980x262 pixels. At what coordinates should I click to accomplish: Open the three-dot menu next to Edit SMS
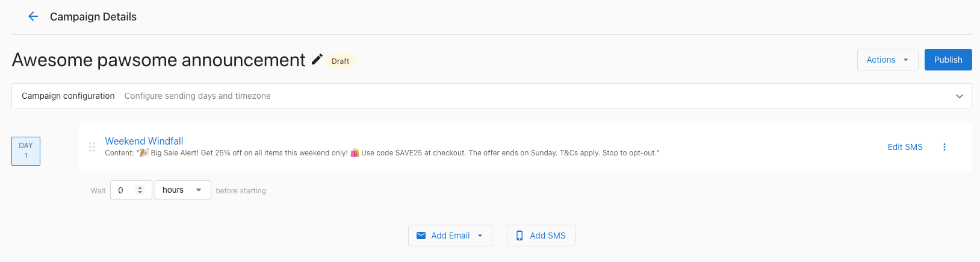944,147
